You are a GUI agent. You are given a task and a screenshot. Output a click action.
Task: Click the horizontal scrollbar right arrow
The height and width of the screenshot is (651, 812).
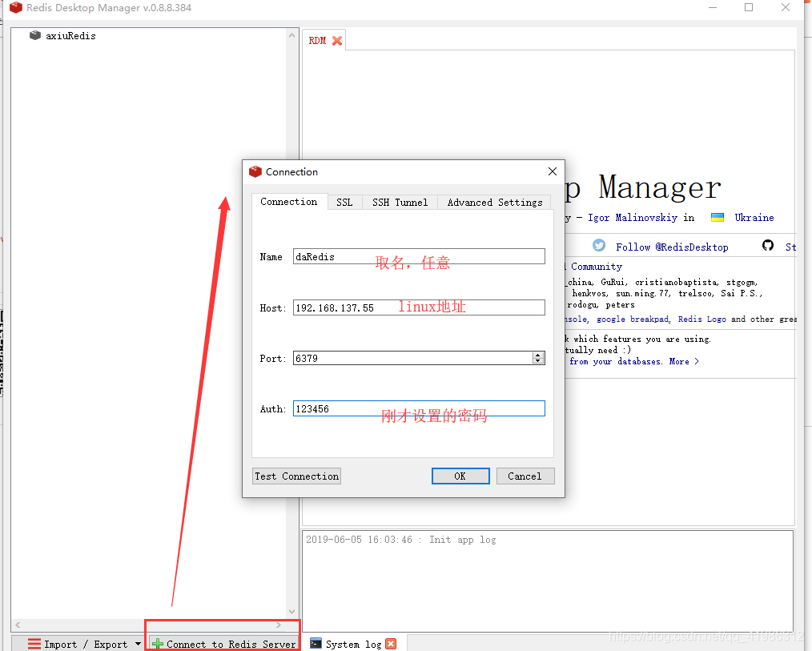(x=279, y=625)
